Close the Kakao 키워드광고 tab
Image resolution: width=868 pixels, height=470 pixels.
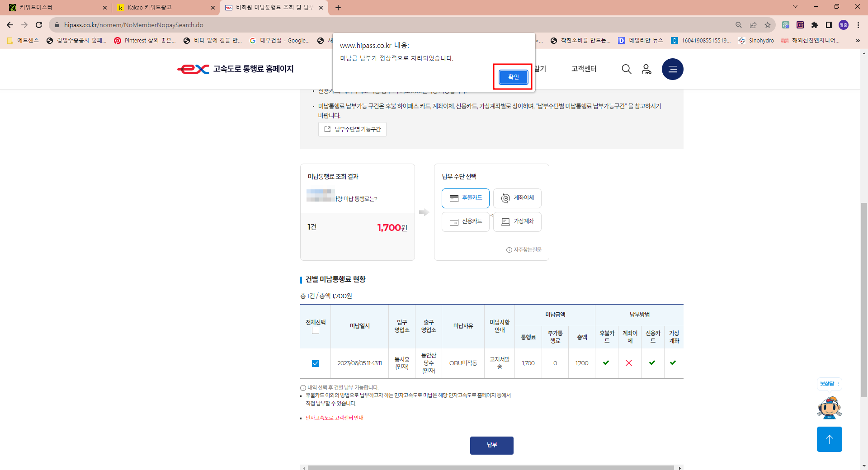pyautogui.click(x=213, y=8)
